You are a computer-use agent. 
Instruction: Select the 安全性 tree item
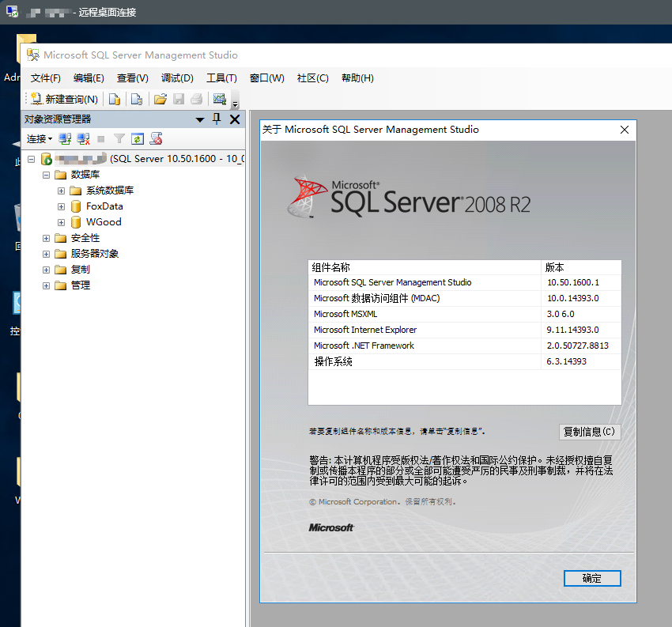point(85,238)
